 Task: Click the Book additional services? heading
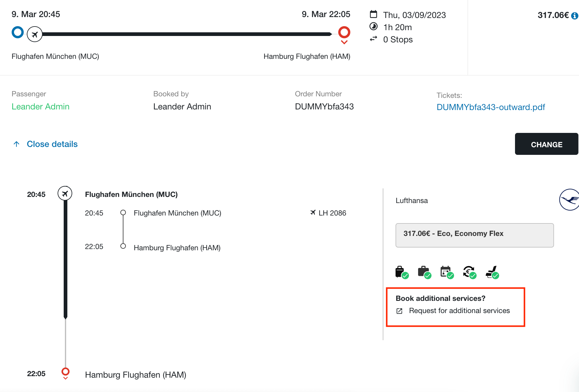pyautogui.click(x=440, y=298)
